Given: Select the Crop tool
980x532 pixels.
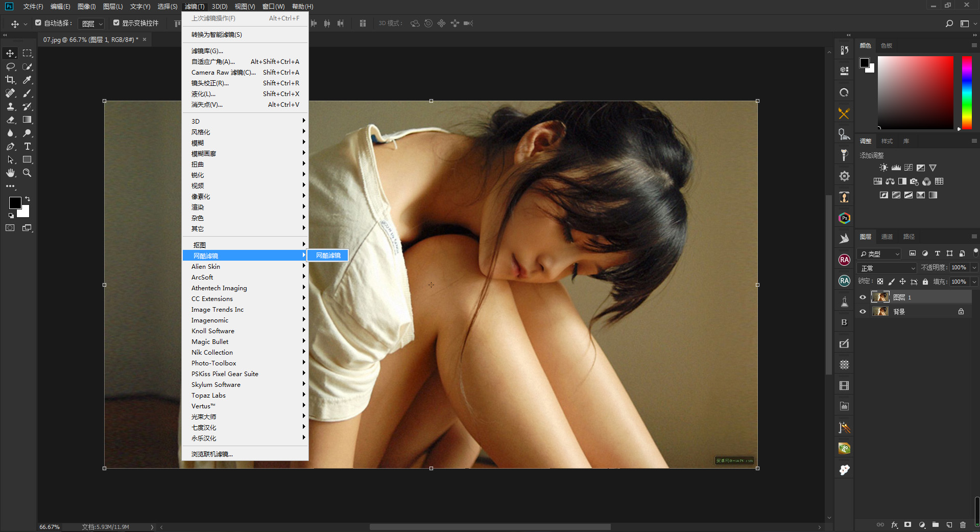Looking at the screenshot, I should click(10, 80).
